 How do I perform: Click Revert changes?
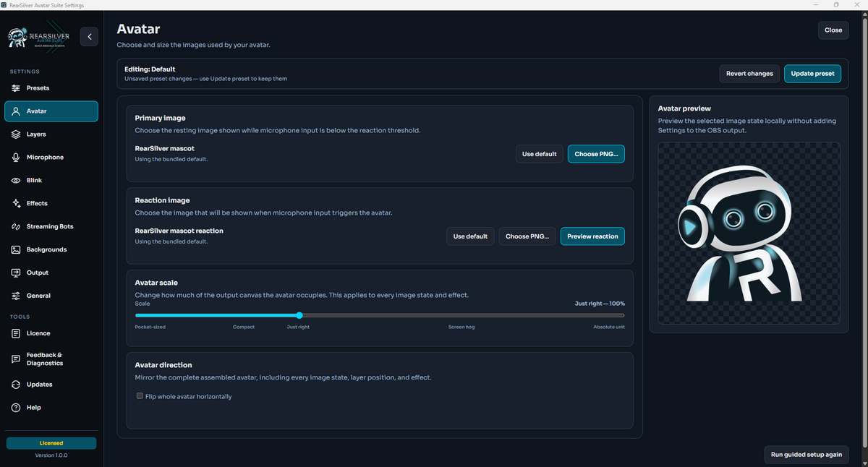point(749,74)
